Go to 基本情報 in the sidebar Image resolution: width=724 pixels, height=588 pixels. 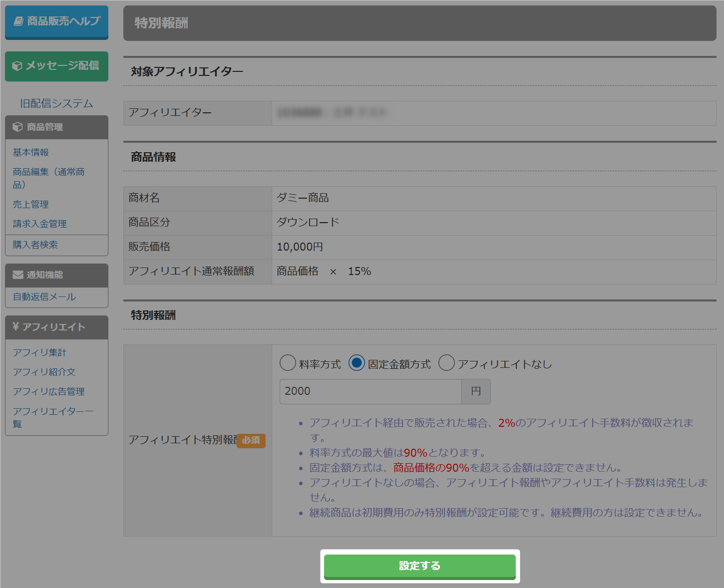click(31, 152)
